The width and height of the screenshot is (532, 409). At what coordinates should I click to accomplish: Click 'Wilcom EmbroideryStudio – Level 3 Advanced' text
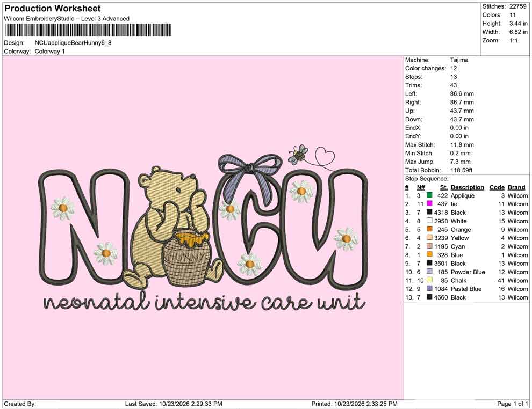pos(67,19)
